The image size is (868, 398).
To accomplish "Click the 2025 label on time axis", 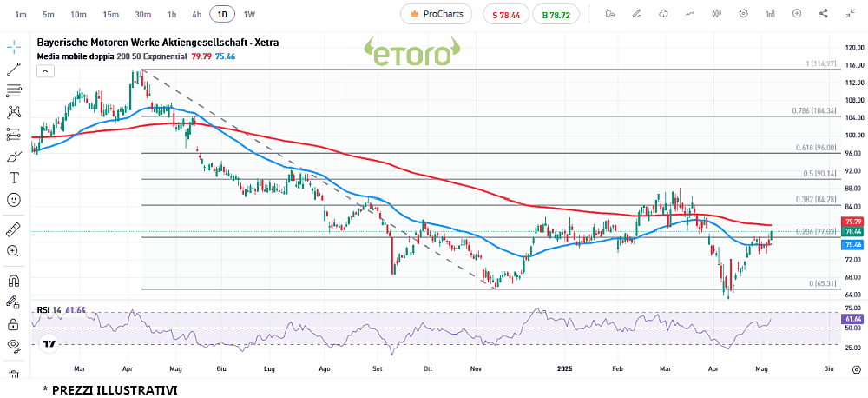I will coord(566,368).
